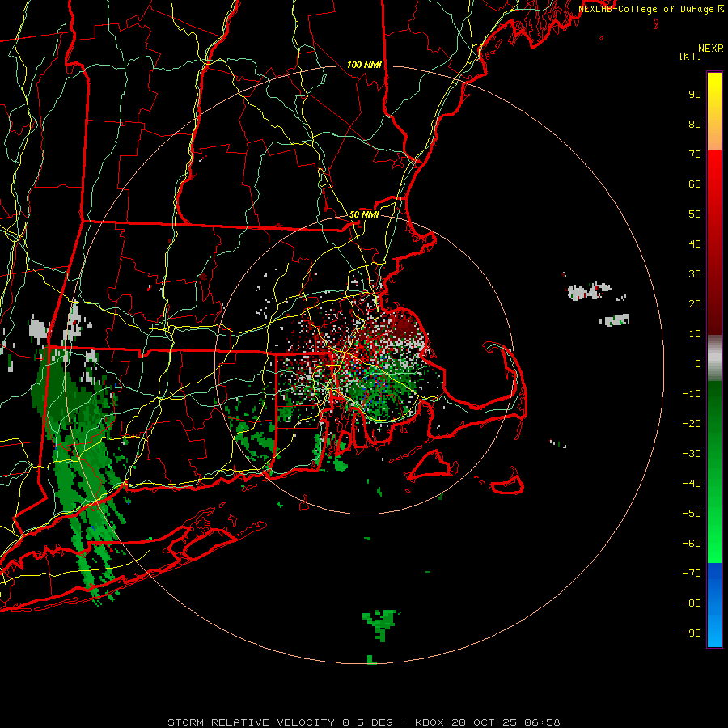The height and width of the screenshot is (728, 728).
Task: Select the -90 value on velocity scale
Action: pyautogui.click(x=692, y=633)
